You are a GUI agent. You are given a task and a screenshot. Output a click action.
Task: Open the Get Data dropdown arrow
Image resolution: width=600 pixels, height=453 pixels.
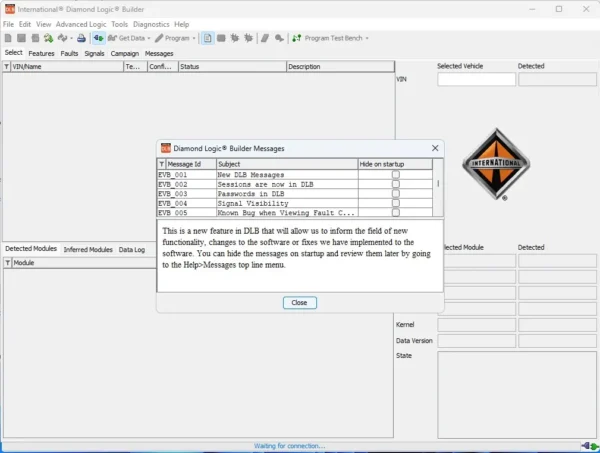coord(149,38)
